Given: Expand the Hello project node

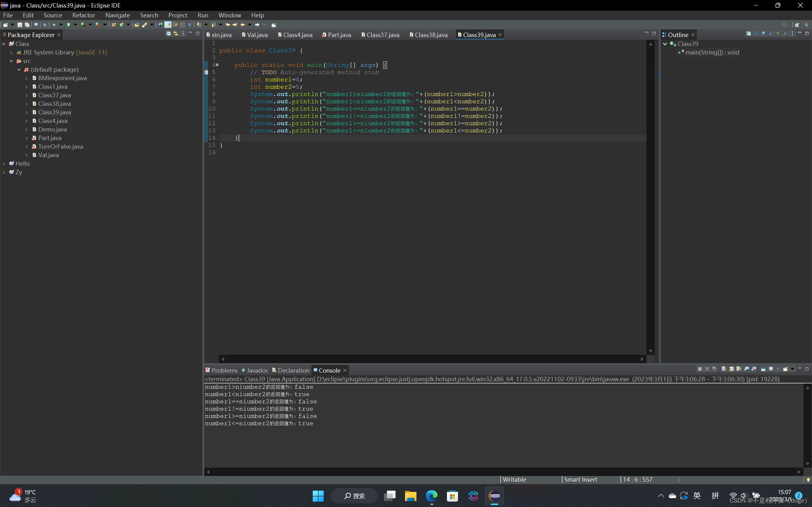Looking at the screenshot, I should click(x=4, y=164).
